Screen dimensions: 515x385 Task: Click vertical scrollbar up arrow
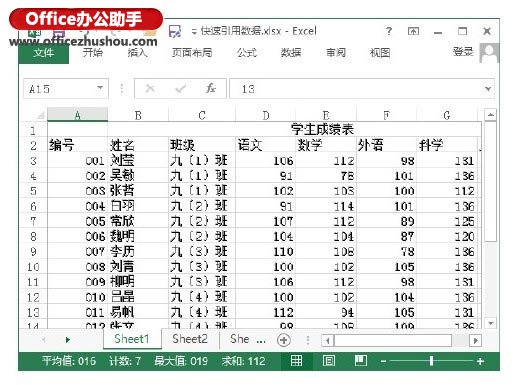[490, 115]
